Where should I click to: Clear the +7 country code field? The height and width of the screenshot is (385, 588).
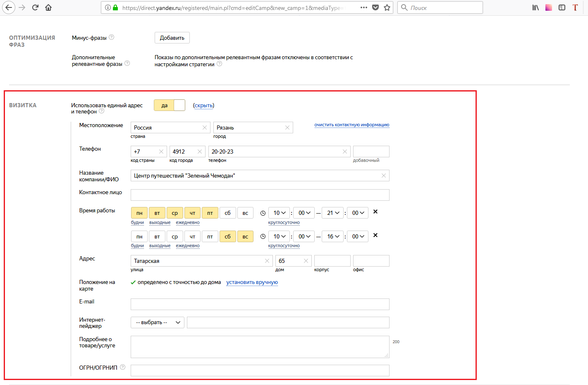[x=161, y=152]
